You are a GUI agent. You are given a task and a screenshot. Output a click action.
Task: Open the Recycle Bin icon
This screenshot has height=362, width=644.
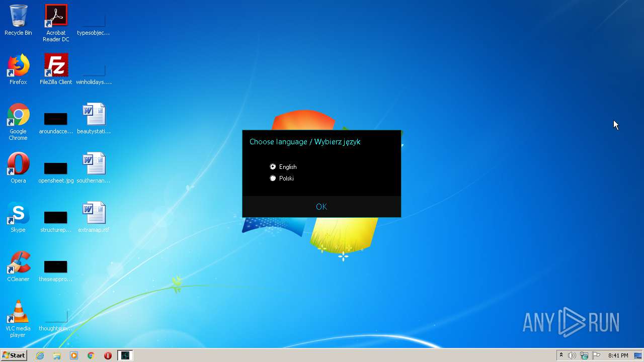click(18, 21)
